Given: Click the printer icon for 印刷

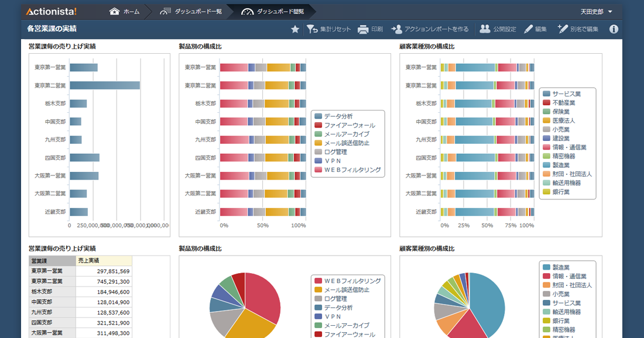Looking at the screenshot, I should click(363, 29).
